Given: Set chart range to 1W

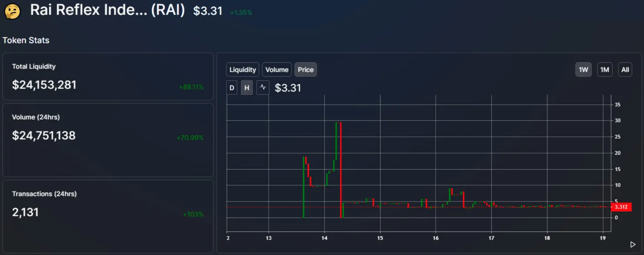Looking at the screenshot, I should pyautogui.click(x=583, y=70).
